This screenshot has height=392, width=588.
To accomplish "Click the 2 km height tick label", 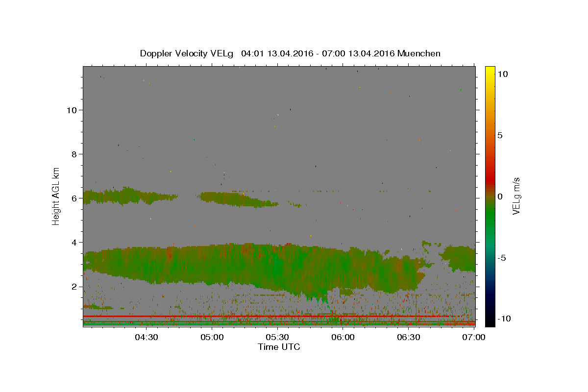I will coord(74,287).
